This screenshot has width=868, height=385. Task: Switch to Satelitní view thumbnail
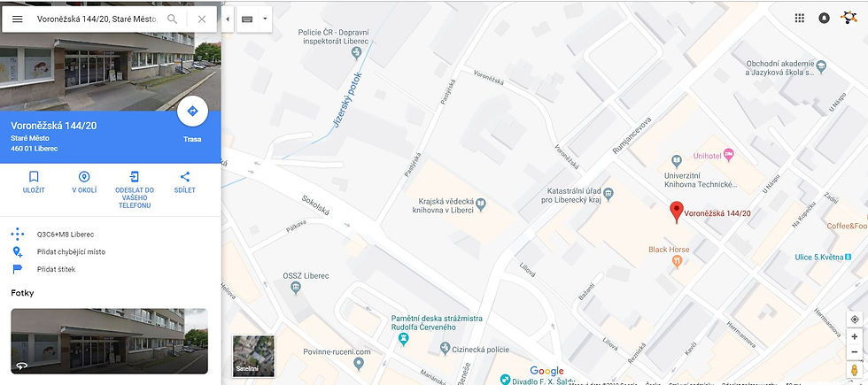click(253, 356)
